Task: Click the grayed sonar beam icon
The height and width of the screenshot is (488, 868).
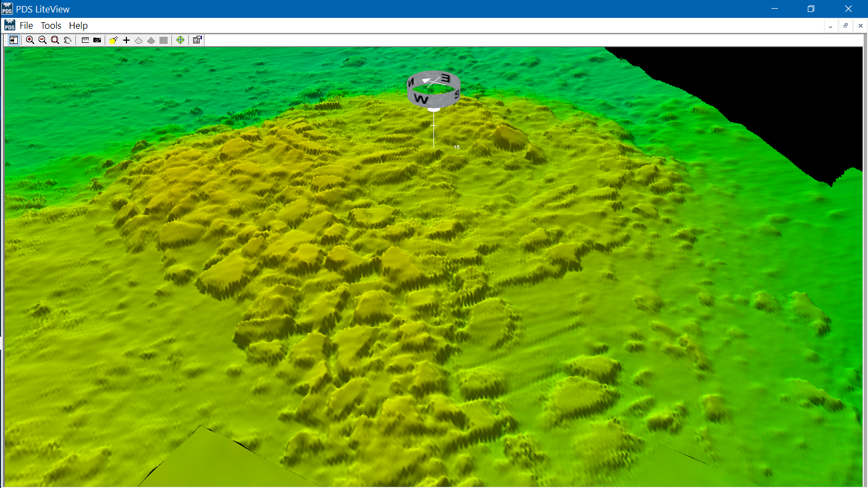Action: point(138,40)
